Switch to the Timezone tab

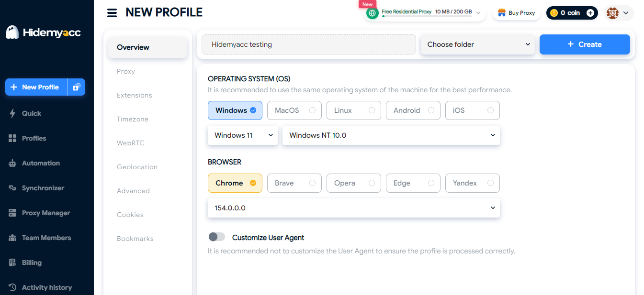coord(133,119)
